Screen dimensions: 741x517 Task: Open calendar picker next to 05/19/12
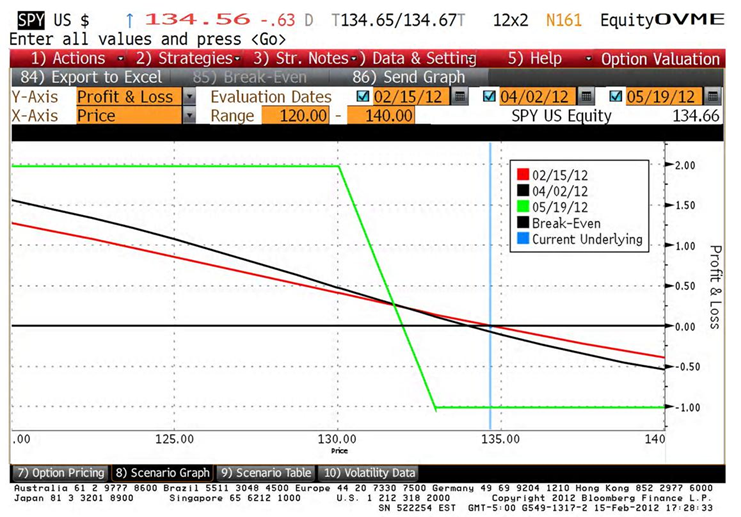pyautogui.click(x=713, y=96)
